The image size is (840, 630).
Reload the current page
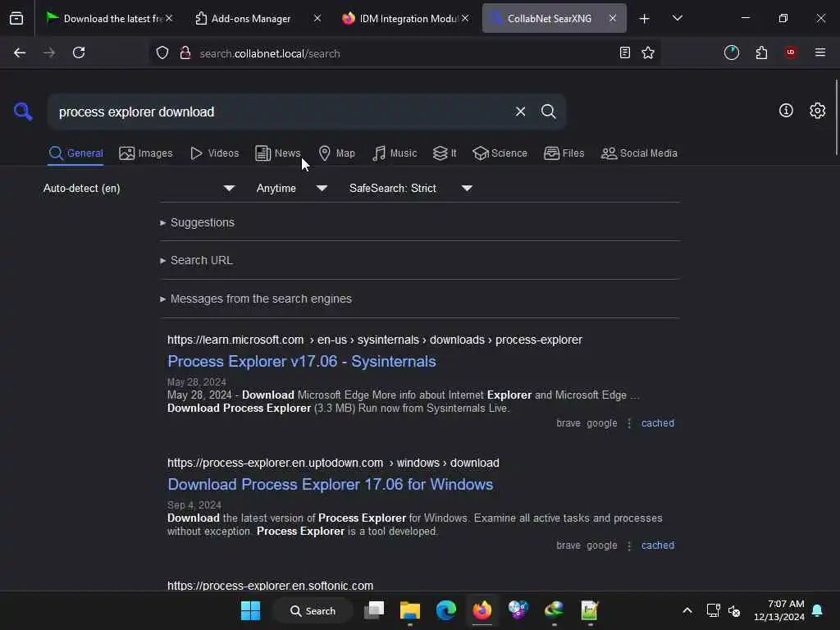point(79,52)
